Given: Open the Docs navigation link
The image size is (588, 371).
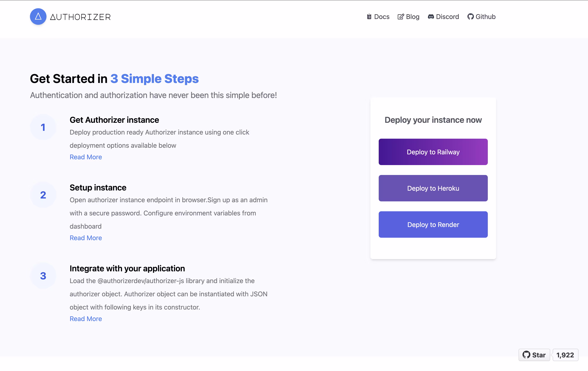Looking at the screenshot, I should click(x=382, y=17).
